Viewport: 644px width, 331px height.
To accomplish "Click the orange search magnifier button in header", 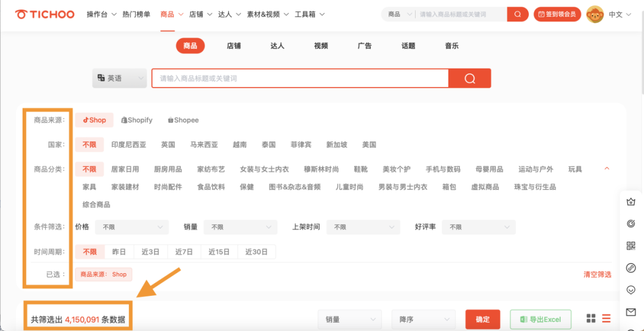I will [x=518, y=14].
